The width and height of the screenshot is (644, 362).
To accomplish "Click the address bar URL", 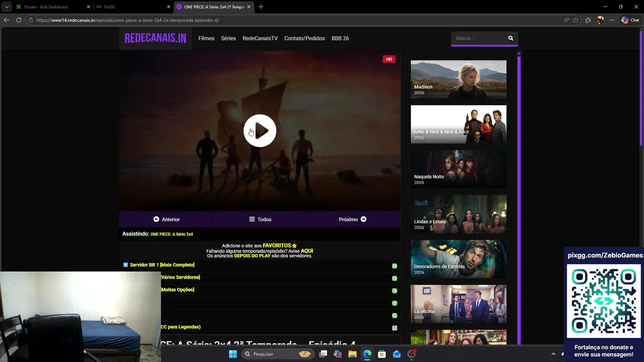I will pos(127,20).
